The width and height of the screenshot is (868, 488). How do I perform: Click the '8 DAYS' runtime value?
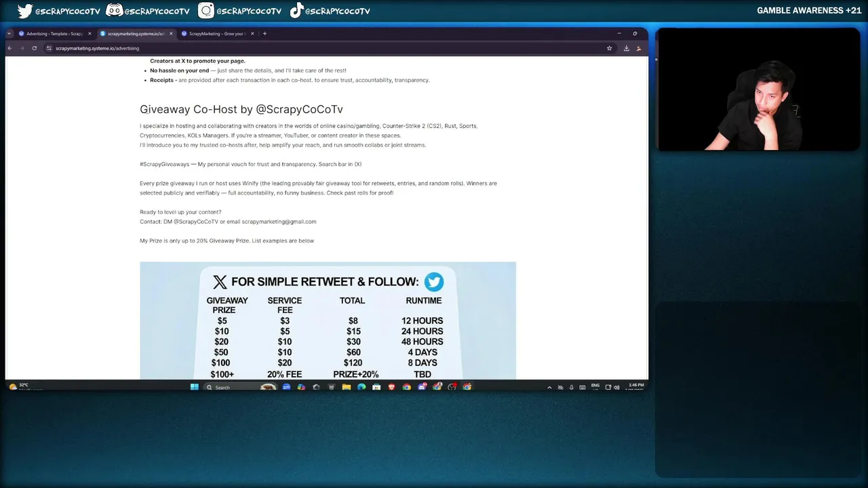[423, 363]
